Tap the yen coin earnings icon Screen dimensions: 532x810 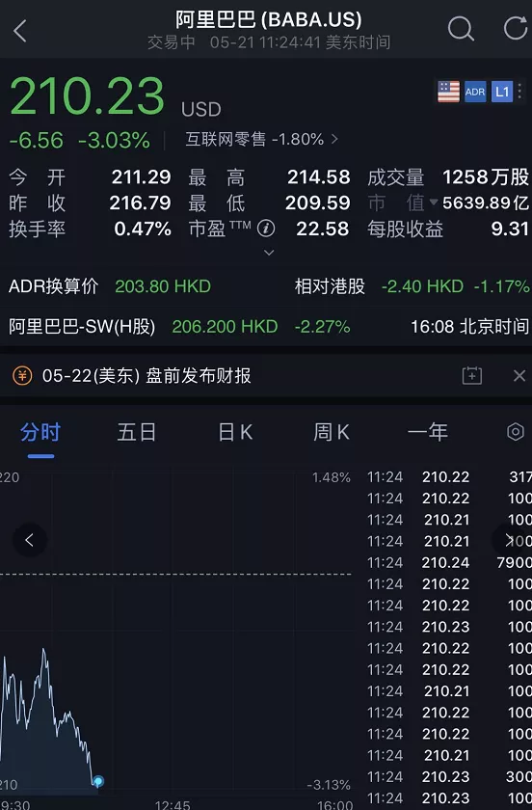[22, 375]
